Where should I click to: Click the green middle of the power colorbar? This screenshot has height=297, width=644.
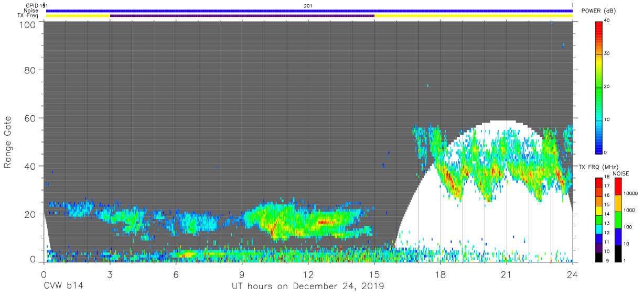pos(598,89)
